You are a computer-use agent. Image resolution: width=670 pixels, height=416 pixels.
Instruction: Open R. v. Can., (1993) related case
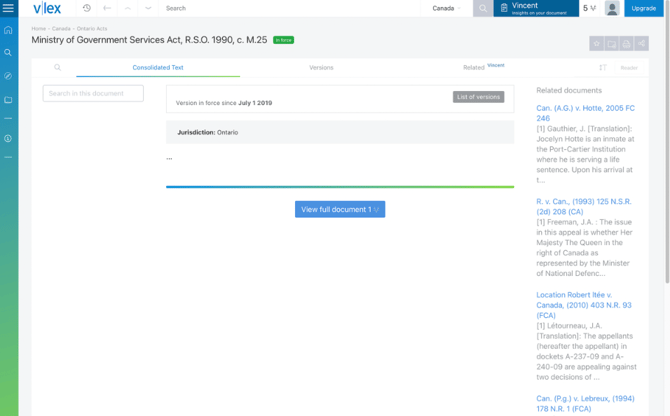[584, 206]
